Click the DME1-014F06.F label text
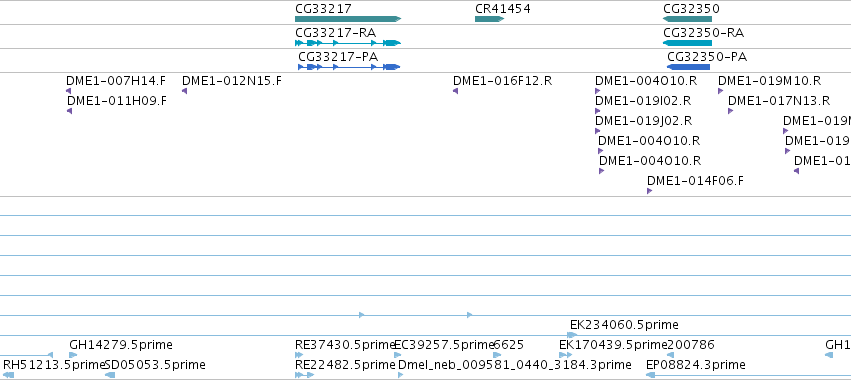851x380 pixels. (x=695, y=181)
